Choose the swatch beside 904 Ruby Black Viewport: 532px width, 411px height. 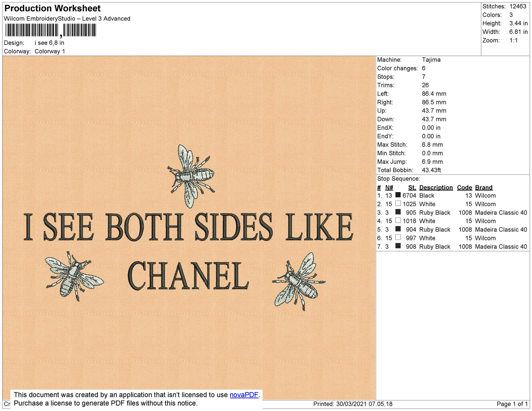tap(398, 229)
